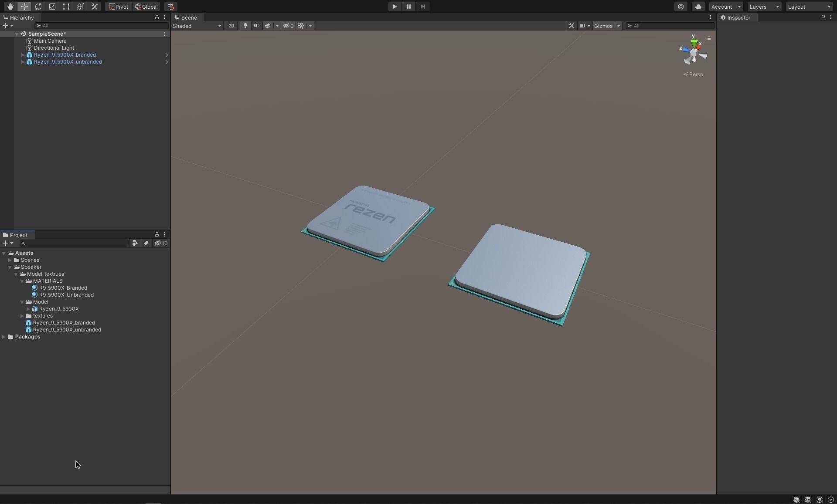The height and width of the screenshot is (504, 837).
Task: Open the cloud services icon
Action: [698, 7]
